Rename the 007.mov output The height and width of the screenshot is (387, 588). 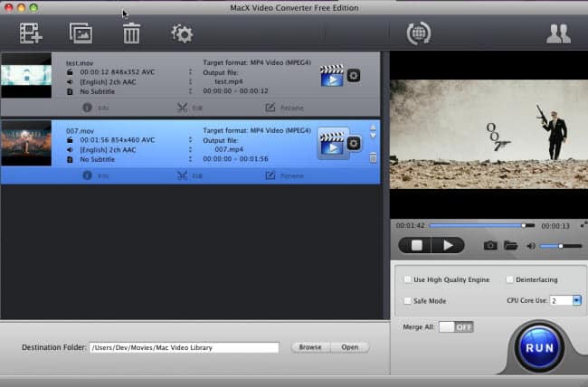pos(284,175)
